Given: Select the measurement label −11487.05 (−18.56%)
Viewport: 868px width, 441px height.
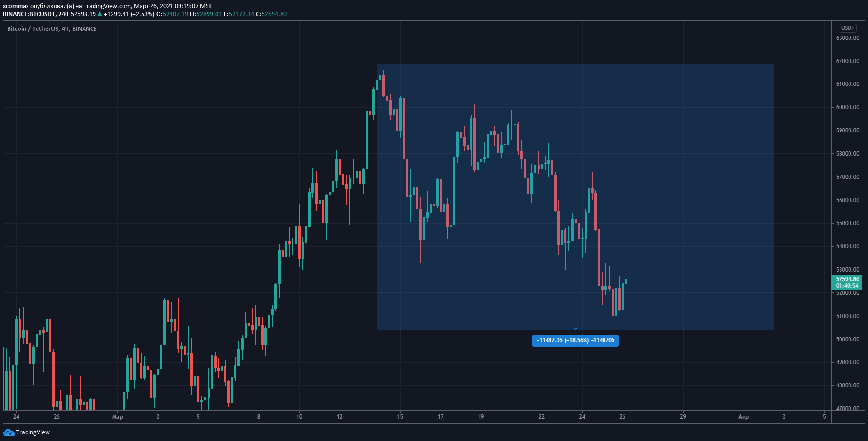Looking at the screenshot, I should point(575,340).
